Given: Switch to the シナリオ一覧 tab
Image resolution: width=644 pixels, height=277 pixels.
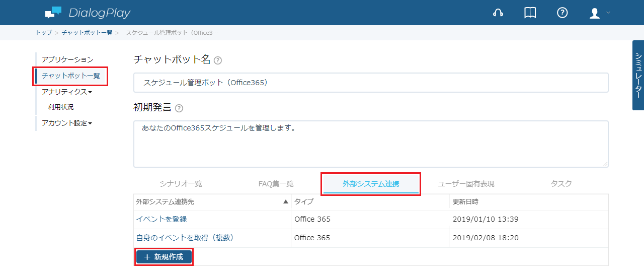Looking at the screenshot, I should point(181,184).
